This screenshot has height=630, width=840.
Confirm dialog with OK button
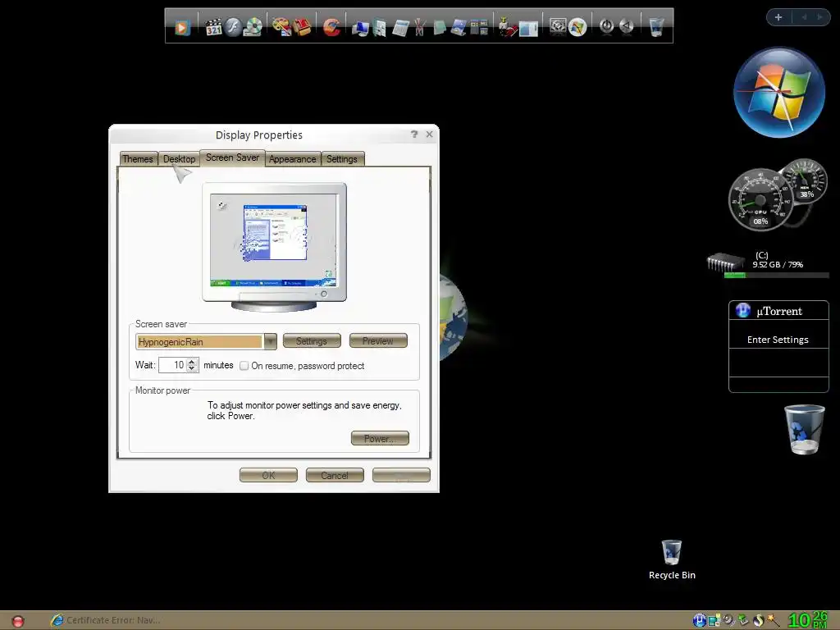pos(268,475)
